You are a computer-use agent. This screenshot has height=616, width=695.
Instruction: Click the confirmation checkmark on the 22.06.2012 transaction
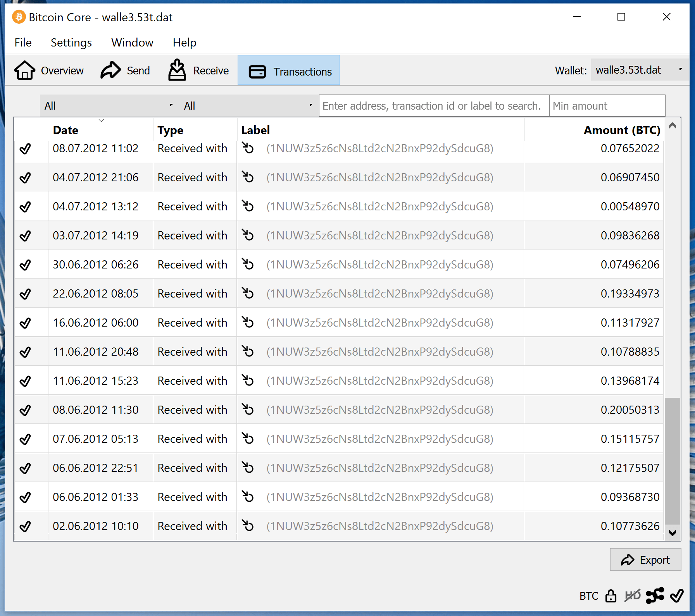[x=26, y=293]
